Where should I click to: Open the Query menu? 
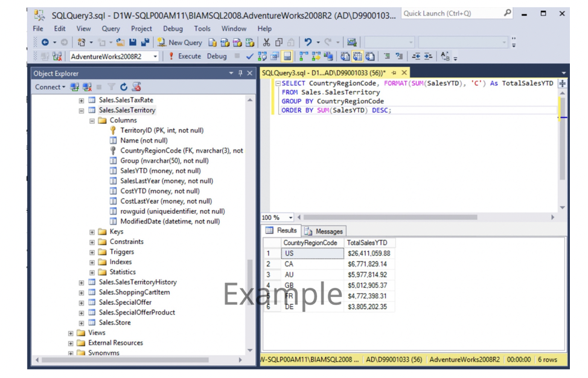(x=110, y=29)
